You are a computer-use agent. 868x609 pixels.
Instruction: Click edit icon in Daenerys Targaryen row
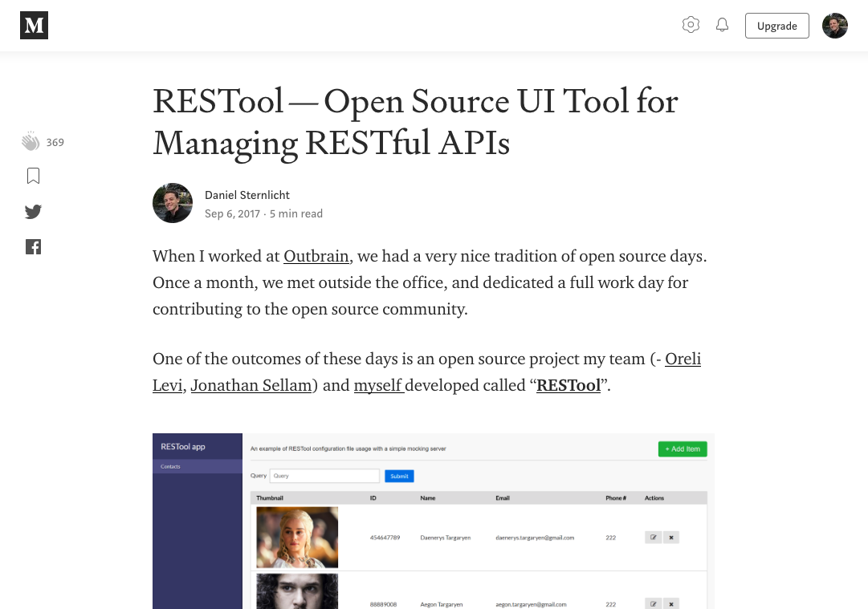[654, 538]
